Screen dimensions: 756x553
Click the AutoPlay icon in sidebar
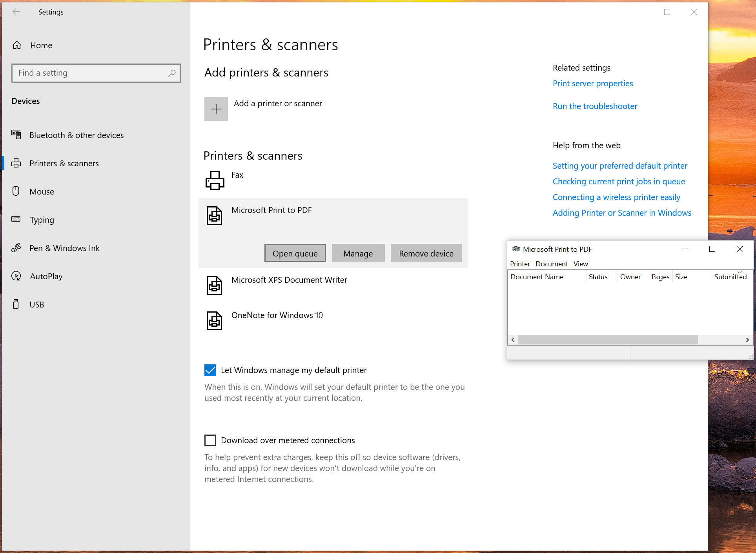tap(16, 276)
